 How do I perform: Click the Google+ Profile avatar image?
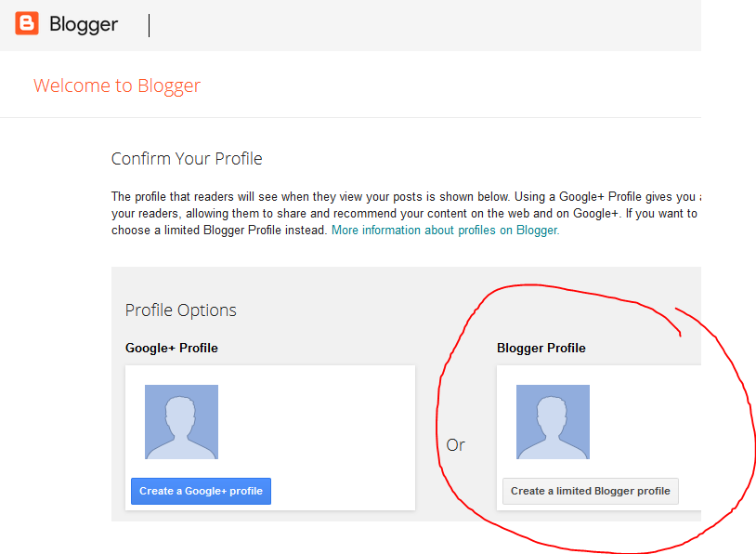pyautogui.click(x=181, y=422)
